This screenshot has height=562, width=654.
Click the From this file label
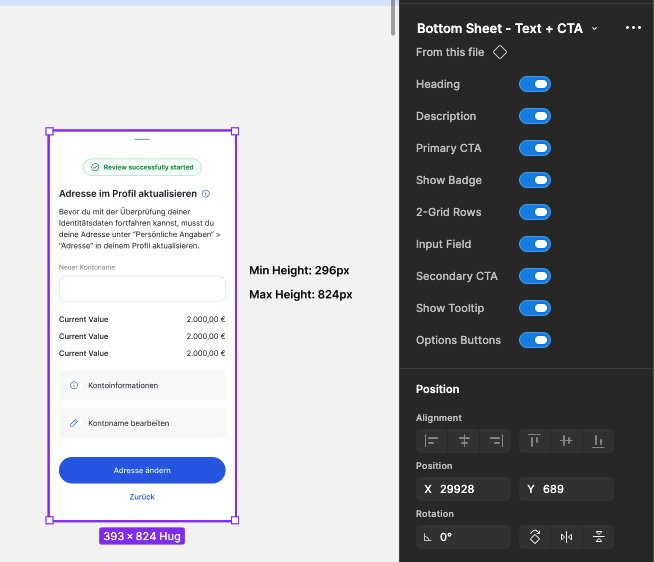450,52
